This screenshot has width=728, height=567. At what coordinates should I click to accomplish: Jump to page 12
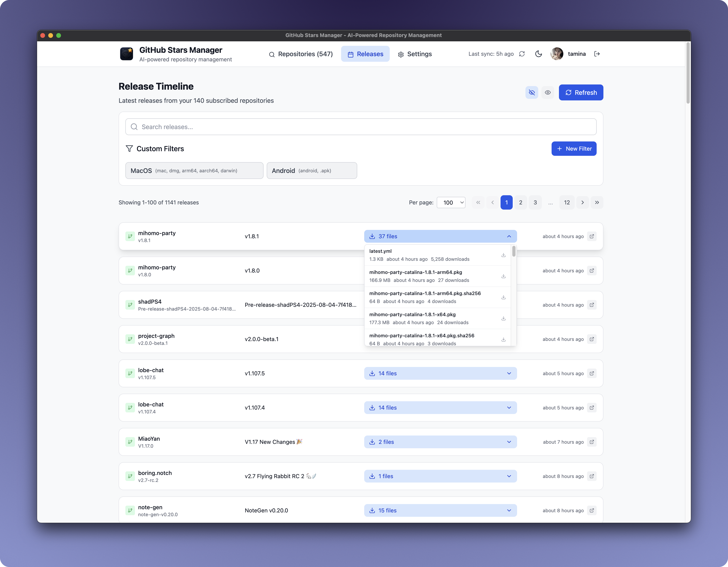coord(567,203)
